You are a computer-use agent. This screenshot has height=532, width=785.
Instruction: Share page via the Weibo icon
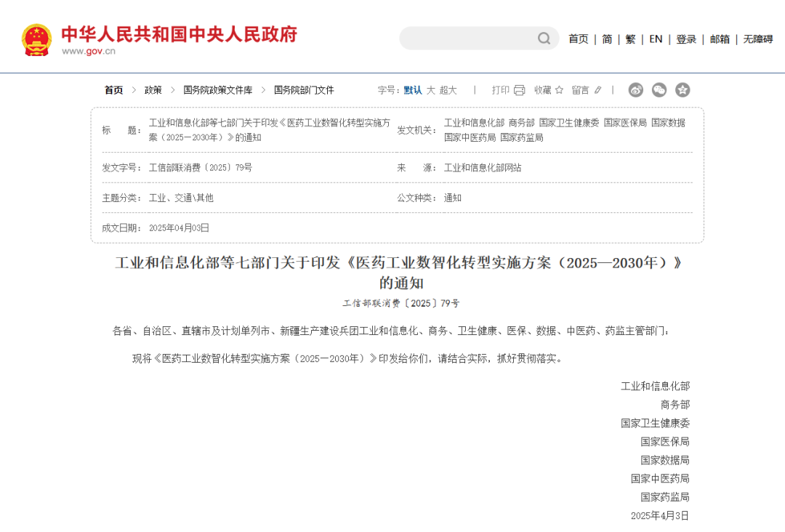coord(636,90)
